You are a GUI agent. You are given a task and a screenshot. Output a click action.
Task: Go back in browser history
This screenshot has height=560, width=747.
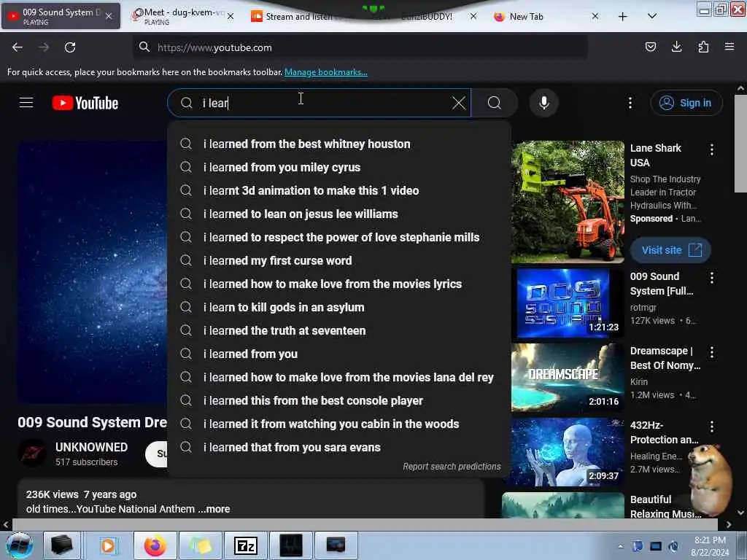(x=18, y=47)
